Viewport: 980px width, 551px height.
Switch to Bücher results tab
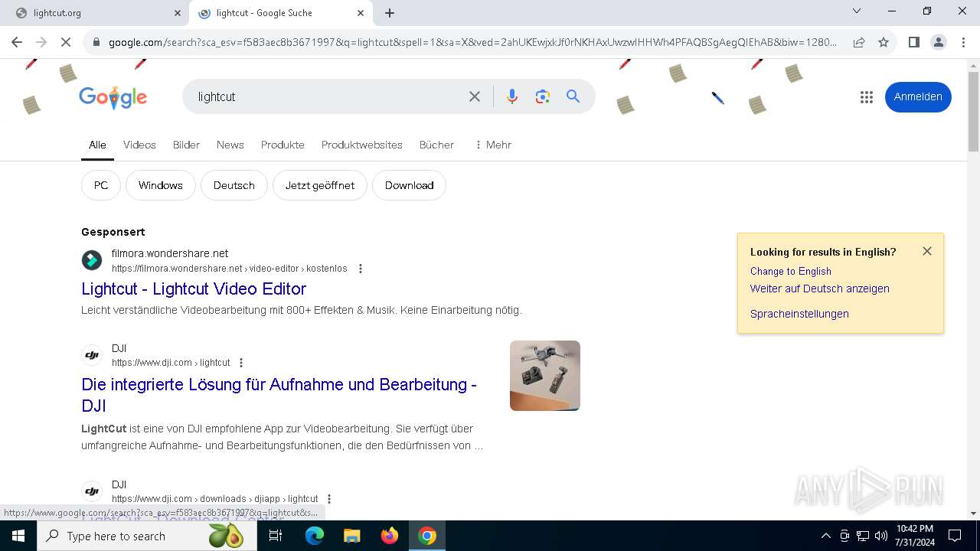click(436, 145)
